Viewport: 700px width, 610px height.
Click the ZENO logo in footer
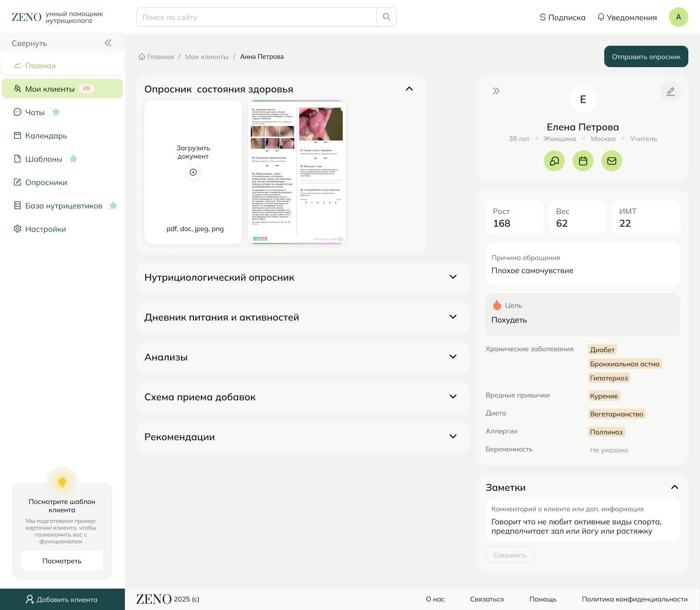pyautogui.click(x=154, y=599)
